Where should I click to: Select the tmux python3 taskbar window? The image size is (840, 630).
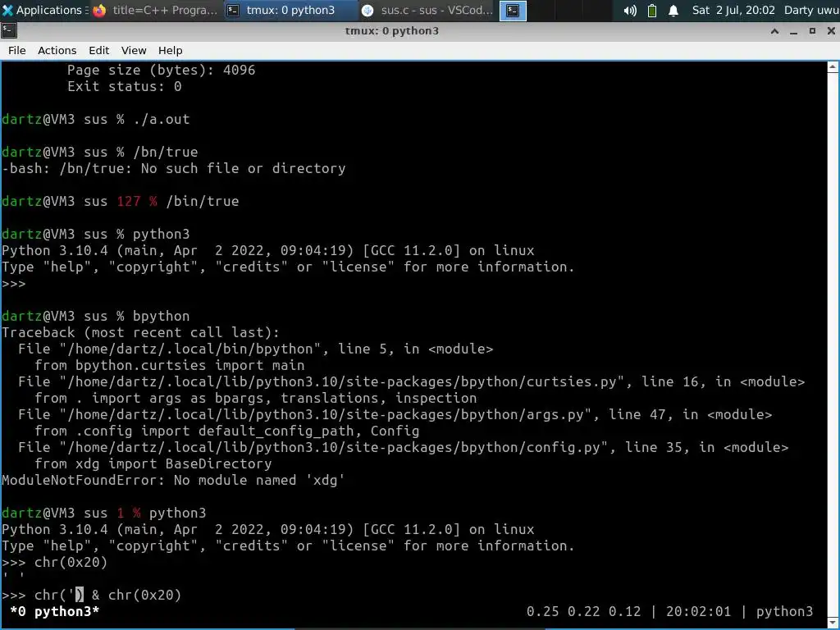pos(290,10)
